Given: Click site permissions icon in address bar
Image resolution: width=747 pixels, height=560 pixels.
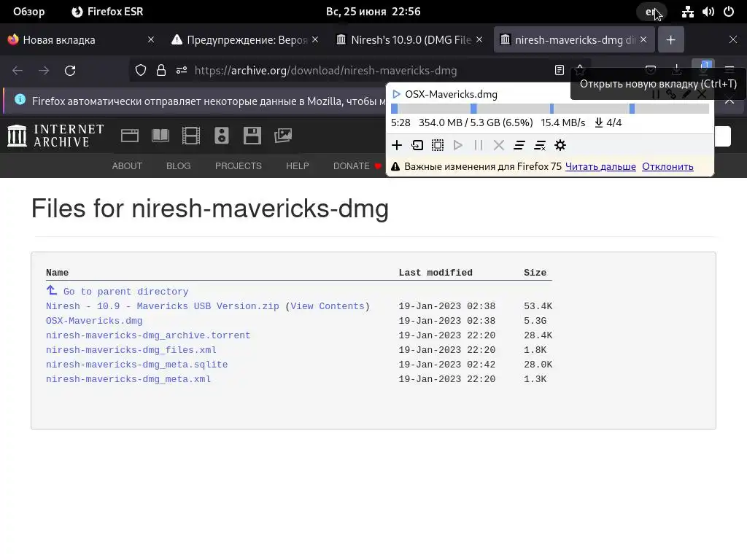Looking at the screenshot, I should coord(182,71).
